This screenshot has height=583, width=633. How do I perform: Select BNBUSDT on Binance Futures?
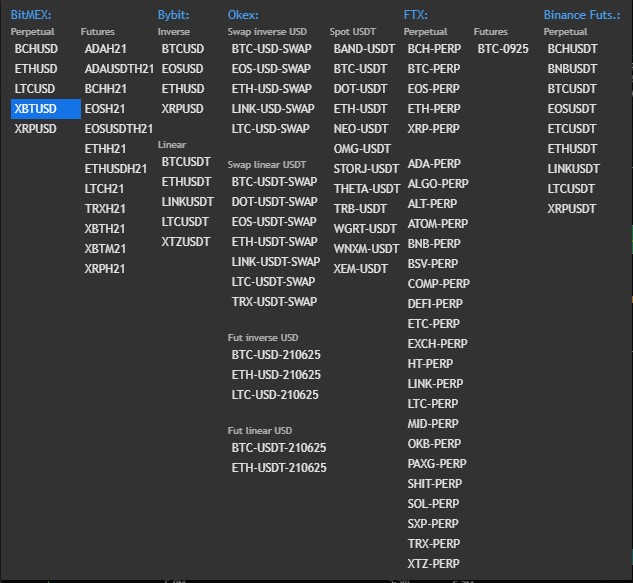pyautogui.click(x=572, y=69)
